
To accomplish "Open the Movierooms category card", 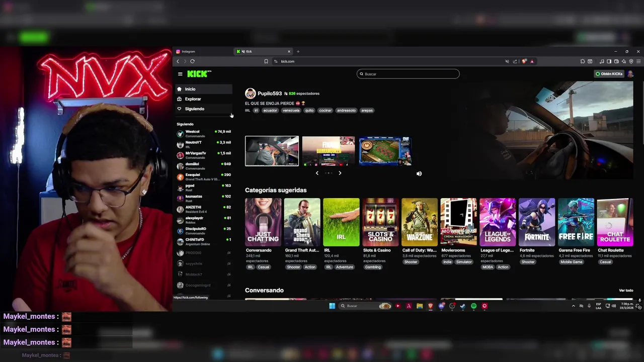I will point(458,222).
